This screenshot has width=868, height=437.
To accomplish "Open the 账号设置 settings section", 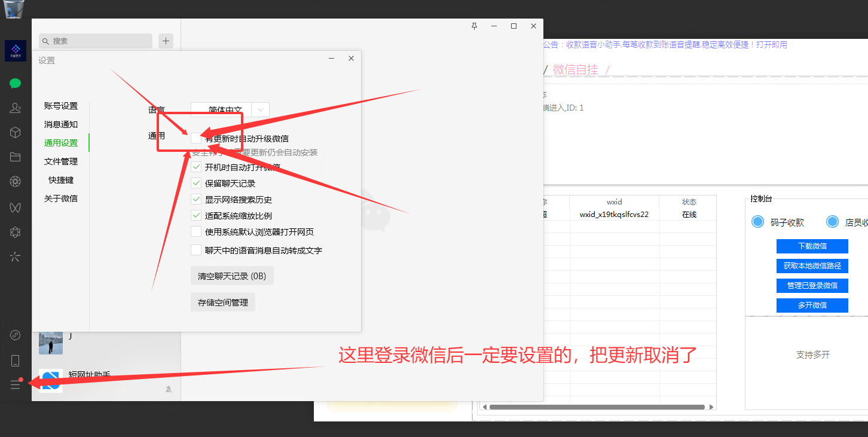I will click(x=60, y=105).
